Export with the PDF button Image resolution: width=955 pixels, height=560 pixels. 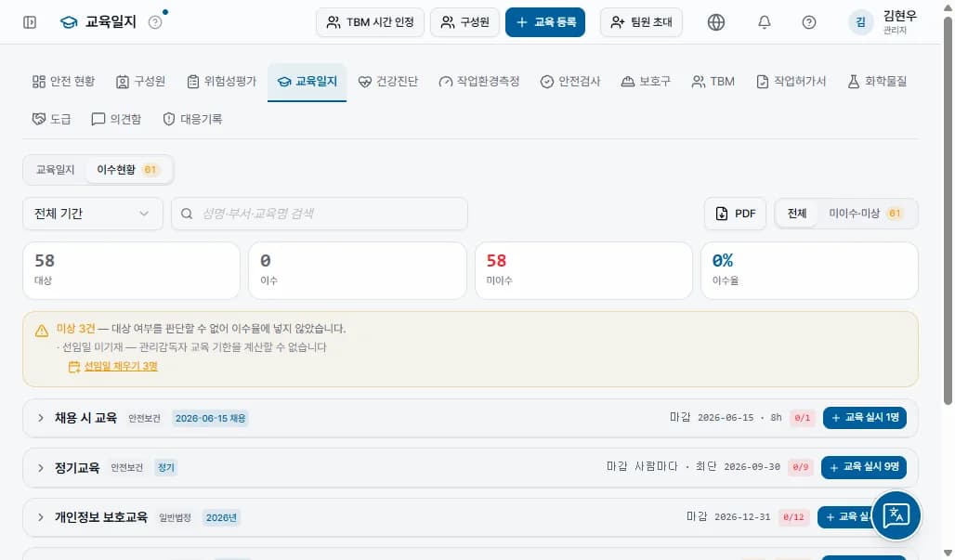pos(735,214)
